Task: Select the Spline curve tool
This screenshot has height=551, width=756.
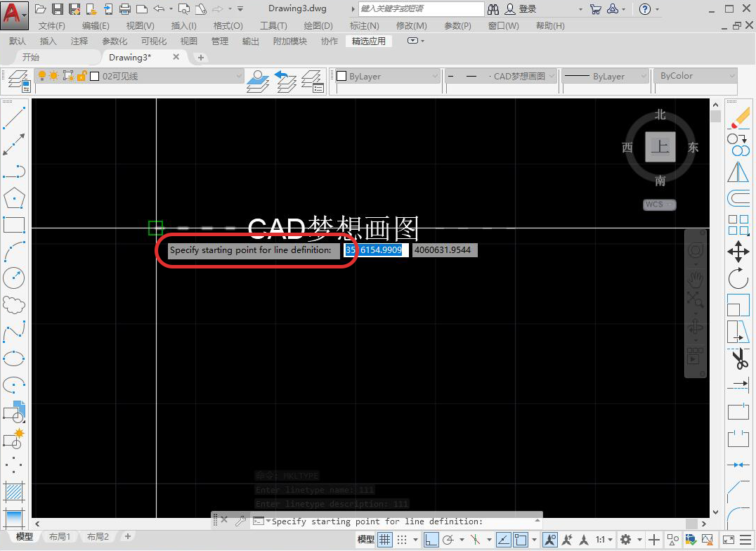Action: (x=14, y=332)
